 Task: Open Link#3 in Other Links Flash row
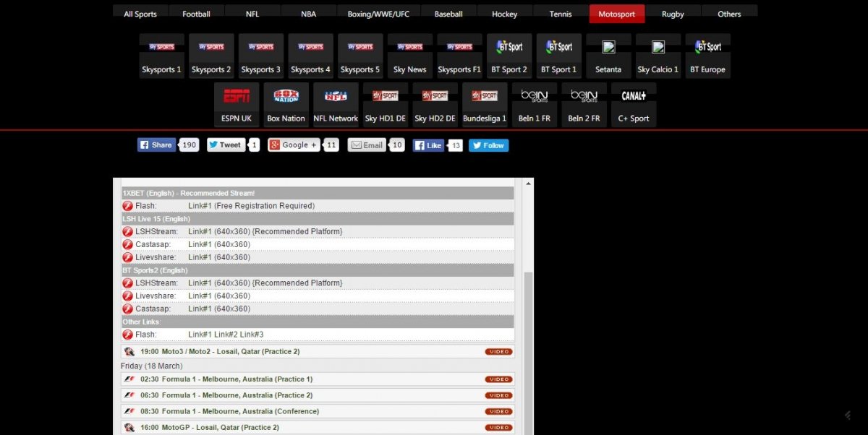252,335
